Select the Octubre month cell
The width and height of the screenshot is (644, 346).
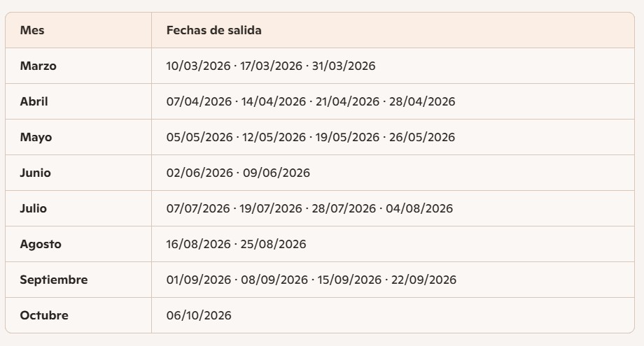tap(44, 315)
